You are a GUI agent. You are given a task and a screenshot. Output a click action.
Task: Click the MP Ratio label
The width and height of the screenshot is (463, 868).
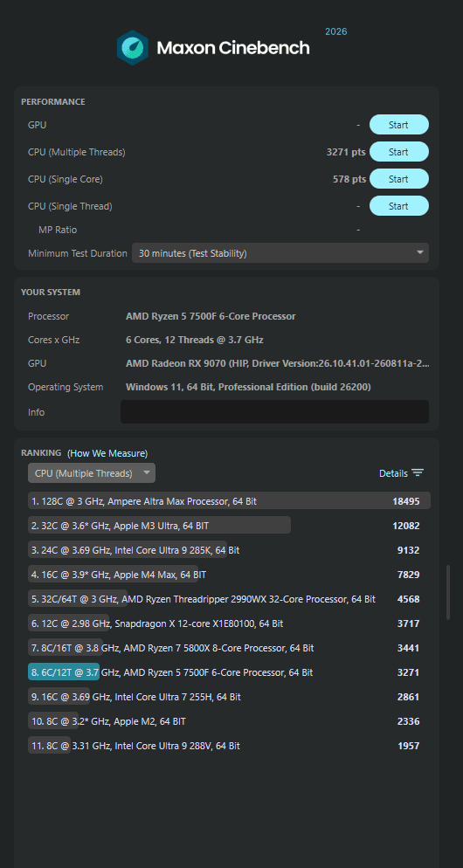click(58, 229)
